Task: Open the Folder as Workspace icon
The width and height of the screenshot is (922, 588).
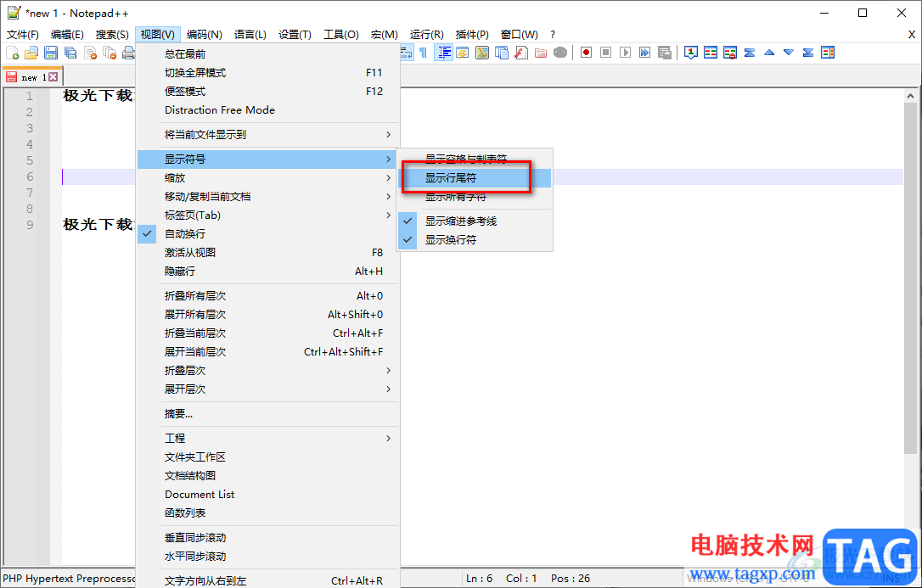Action: [x=541, y=53]
